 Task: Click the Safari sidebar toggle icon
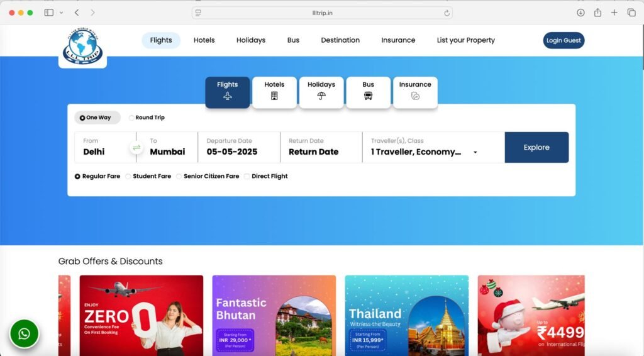pyautogui.click(x=48, y=13)
